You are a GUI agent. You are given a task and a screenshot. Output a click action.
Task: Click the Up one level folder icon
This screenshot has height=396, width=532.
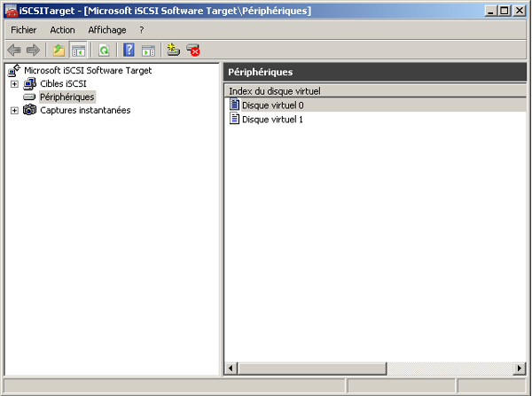point(59,50)
